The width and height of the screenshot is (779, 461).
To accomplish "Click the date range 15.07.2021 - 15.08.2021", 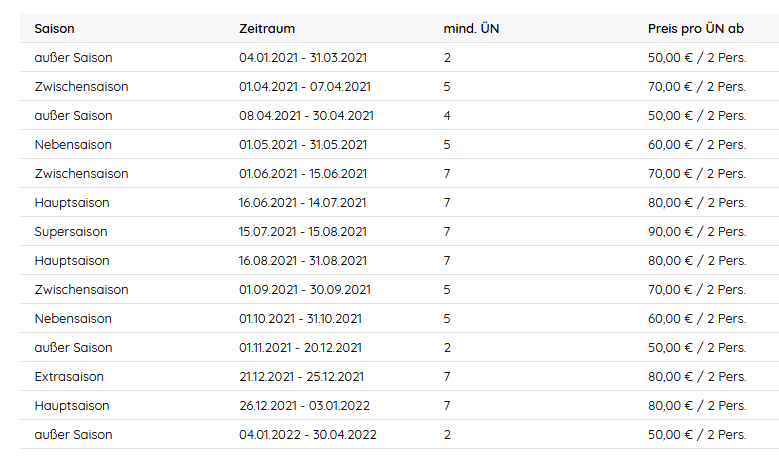I will [303, 232].
